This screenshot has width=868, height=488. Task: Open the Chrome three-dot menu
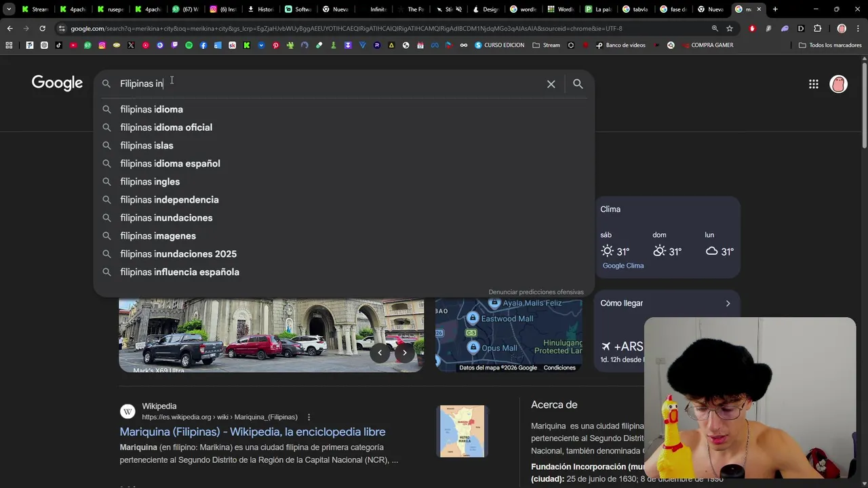(858, 28)
